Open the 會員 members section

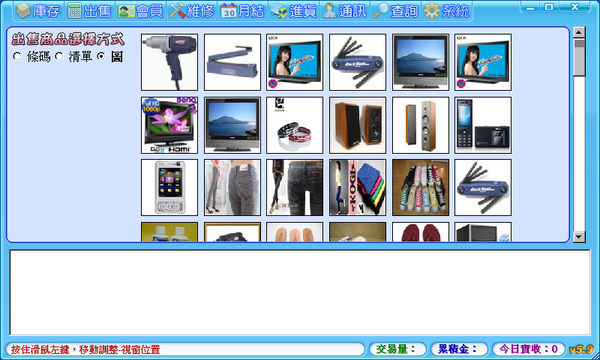point(140,11)
